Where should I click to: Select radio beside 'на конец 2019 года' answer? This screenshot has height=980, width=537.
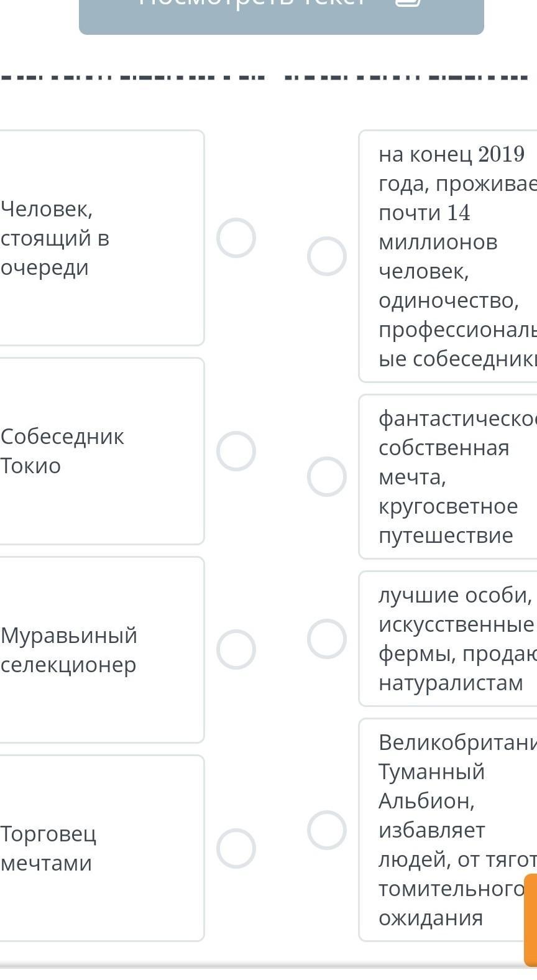point(327,256)
